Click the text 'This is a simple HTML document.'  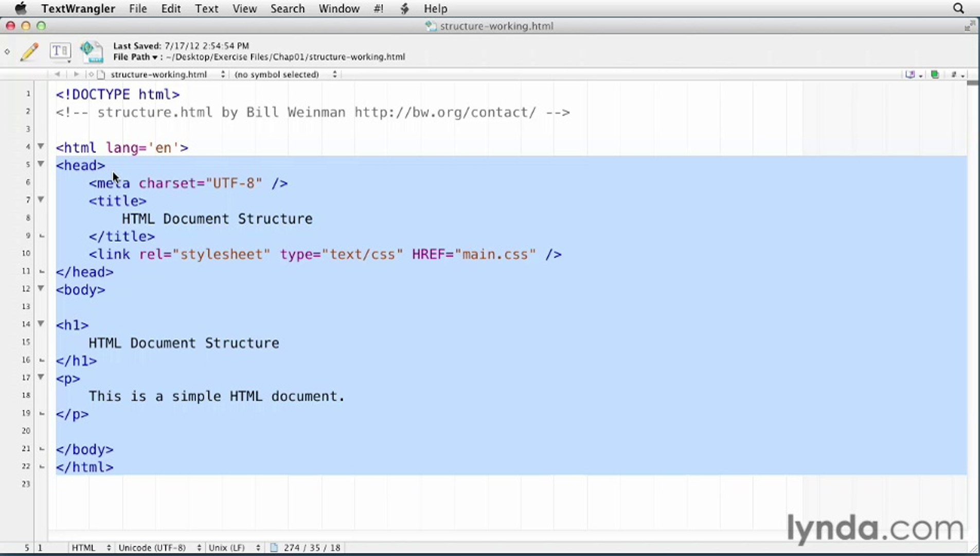(217, 396)
